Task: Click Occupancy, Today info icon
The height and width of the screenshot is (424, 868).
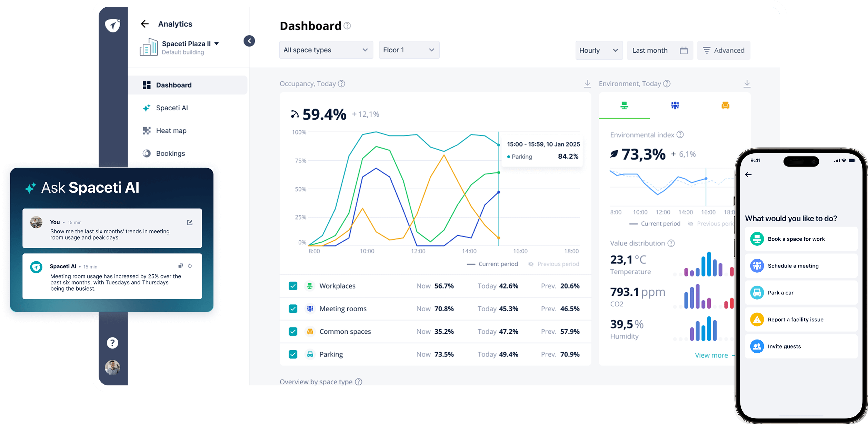Action: 341,84
